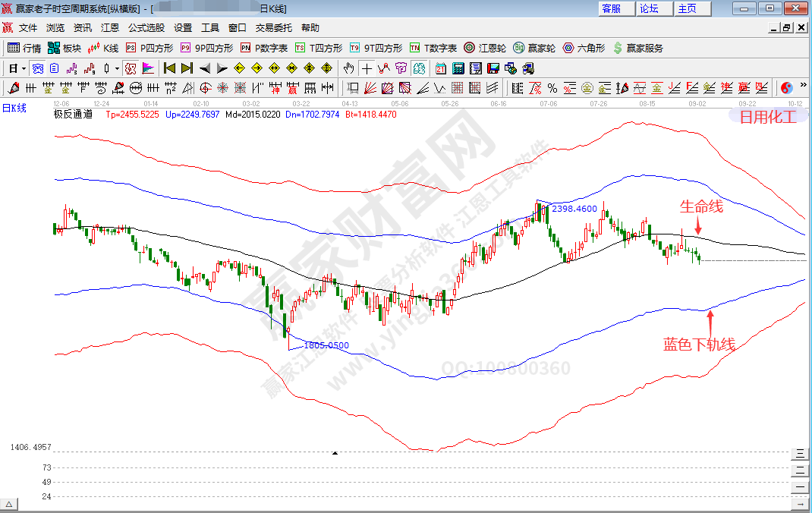Open the 公式选股 menu
The image size is (812, 513).
coord(146,27)
